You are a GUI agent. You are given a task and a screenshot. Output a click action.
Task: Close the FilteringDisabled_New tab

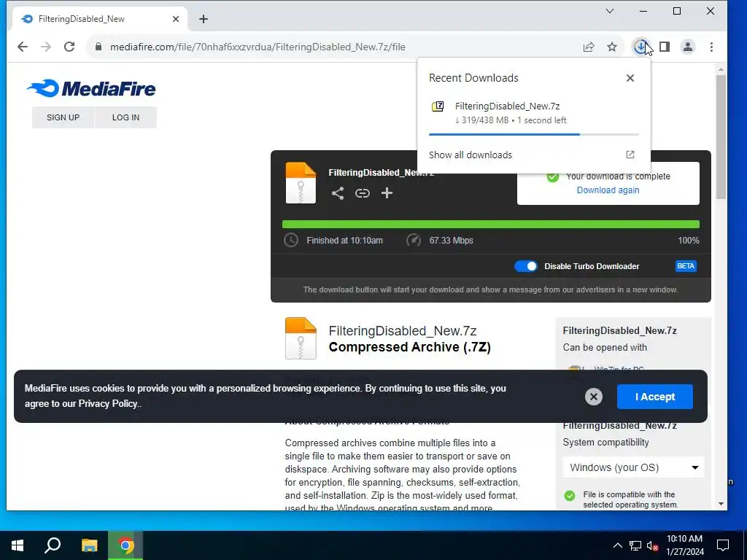(176, 19)
